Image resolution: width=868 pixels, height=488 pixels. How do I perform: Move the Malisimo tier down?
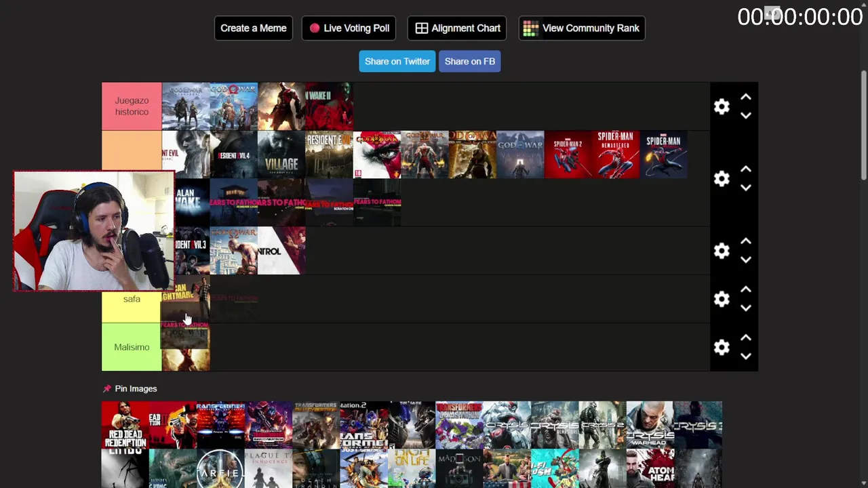(746, 357)
